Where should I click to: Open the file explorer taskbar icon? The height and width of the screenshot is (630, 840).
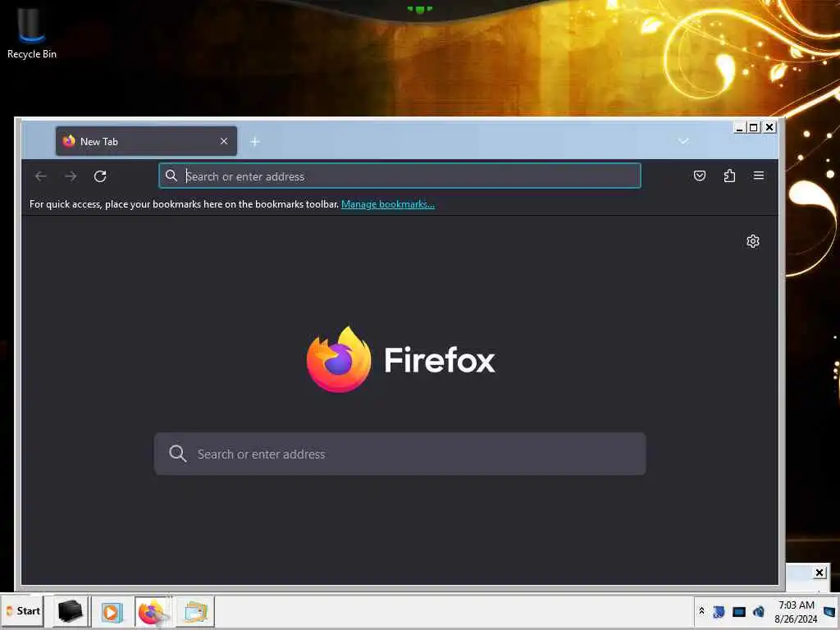tap(195, 611)
